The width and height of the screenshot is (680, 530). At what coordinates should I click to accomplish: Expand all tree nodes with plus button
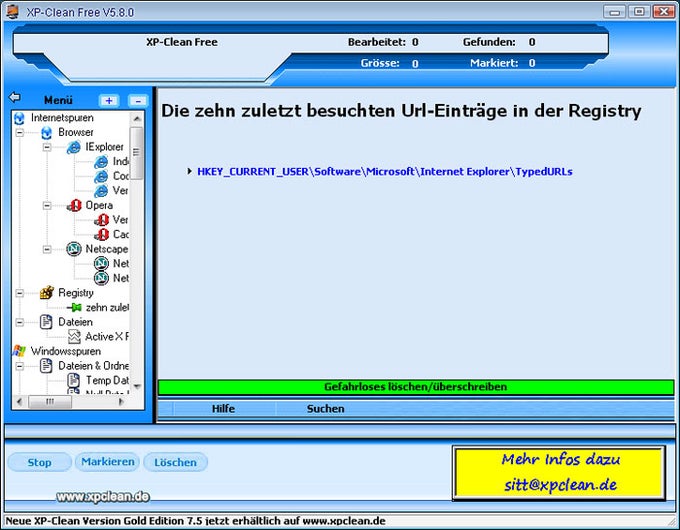[109, 101]
